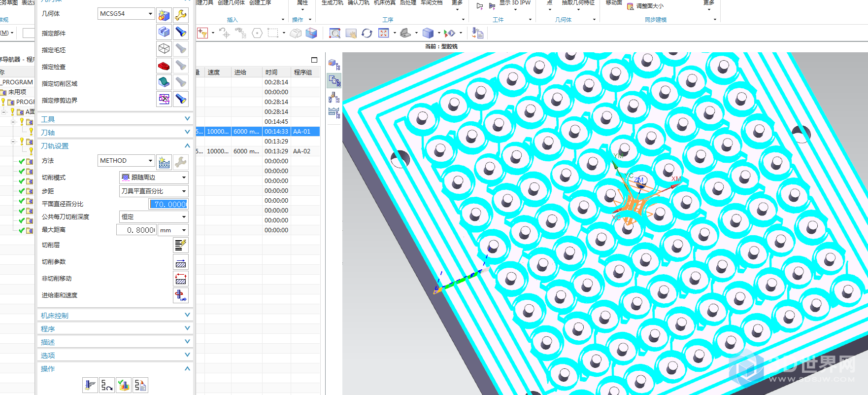Click the select part geometry icon for 指定部件

(x=164, y=32)
